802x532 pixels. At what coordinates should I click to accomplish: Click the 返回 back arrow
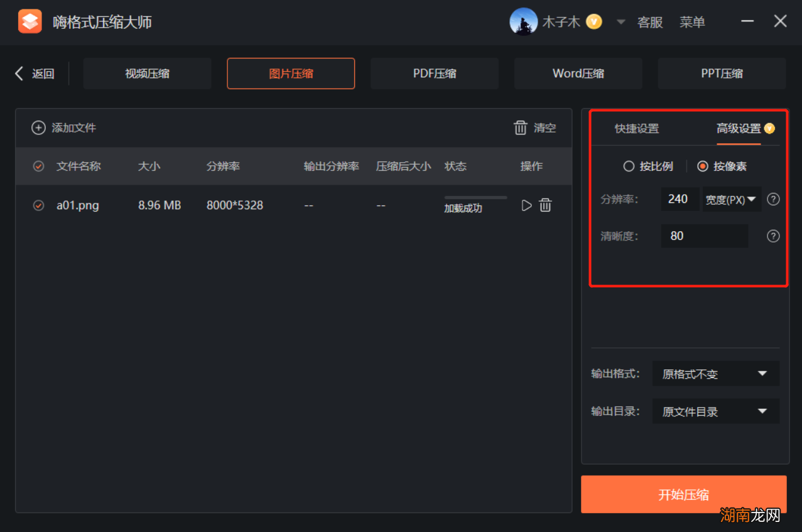pos(19,73)
